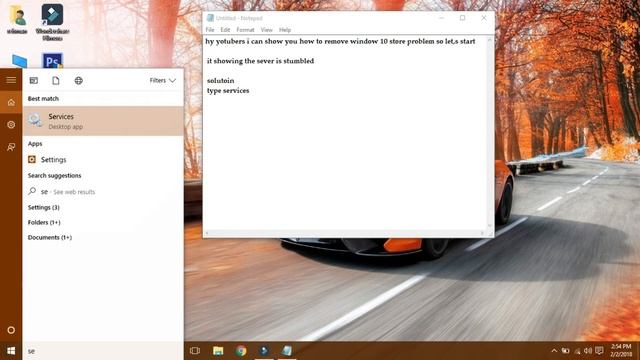Open the Notepad Edit menu

point(225,30)
